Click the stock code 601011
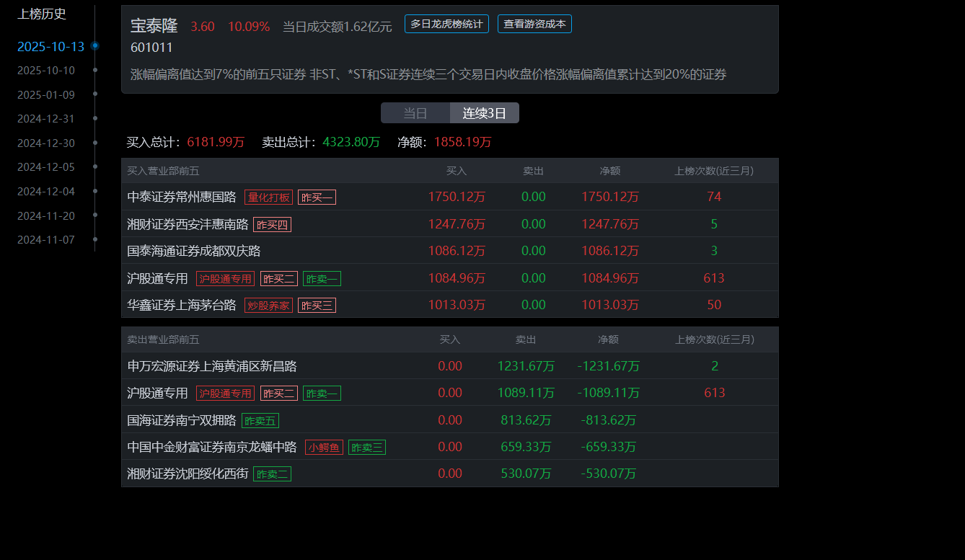The width and height of the screenshot is (965, 560). click(151, 48)
